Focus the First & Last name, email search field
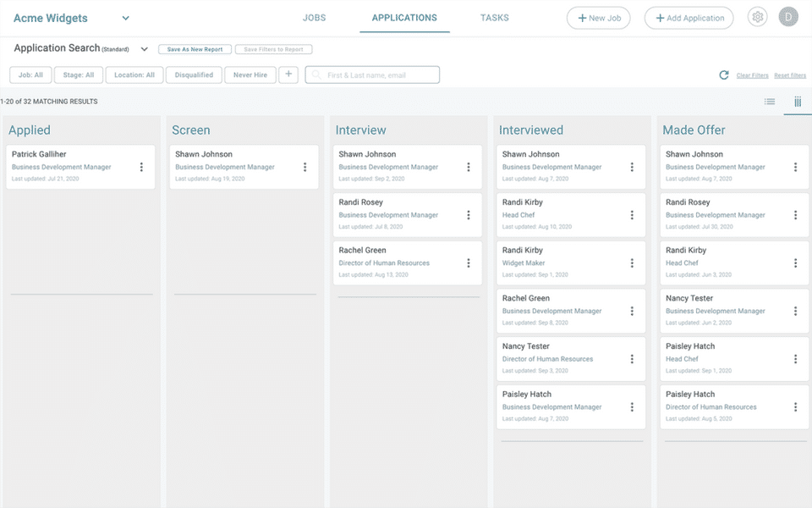The height and width of the screenshot is (508, 812). pyautogui.click(x=372, y=75)
